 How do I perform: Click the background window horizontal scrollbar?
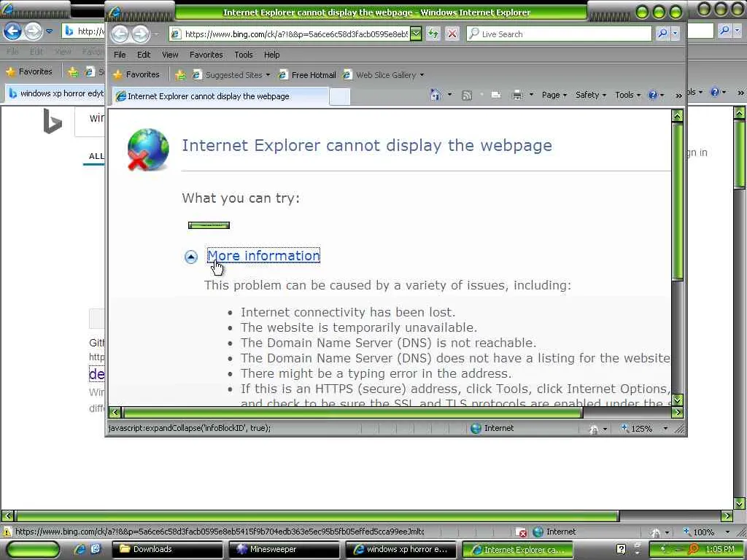point(317,516)
